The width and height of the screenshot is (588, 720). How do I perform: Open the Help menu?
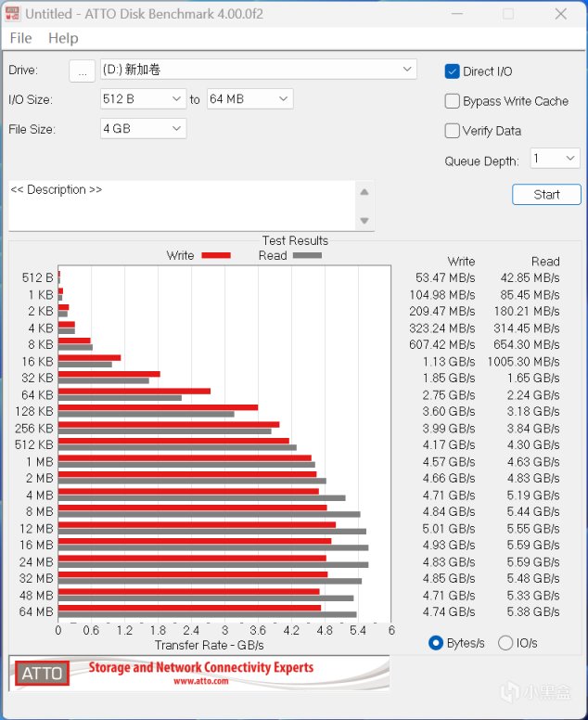pos(63,38)
